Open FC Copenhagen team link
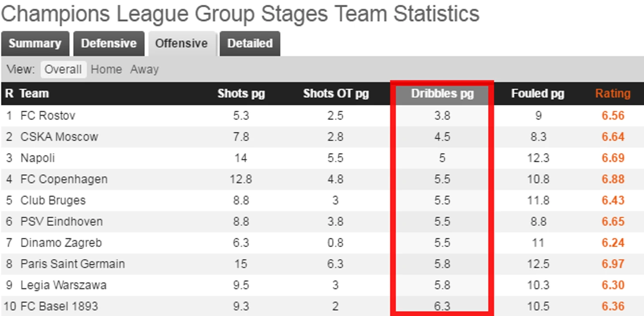The width and height of the screenshot is (644, 316). coord(64,179)
